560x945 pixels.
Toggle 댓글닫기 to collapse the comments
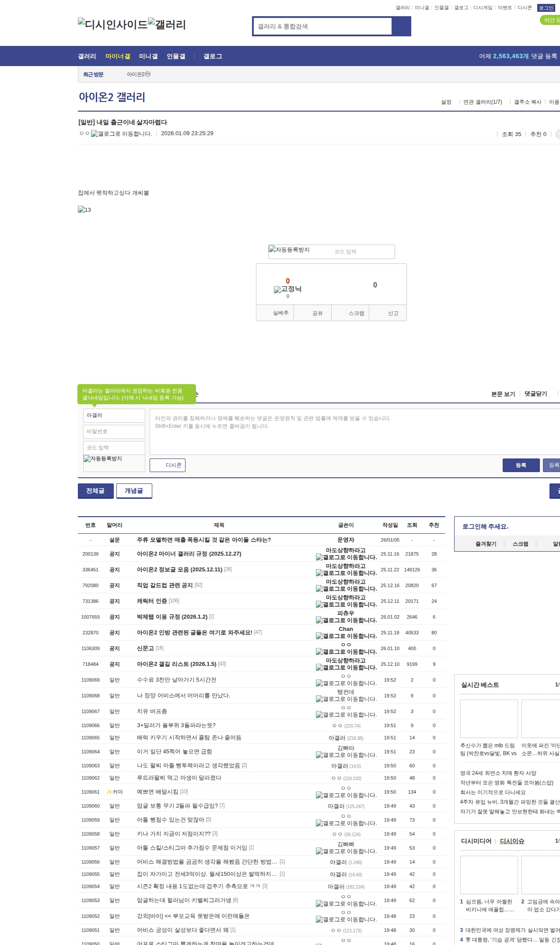[536, 394]
